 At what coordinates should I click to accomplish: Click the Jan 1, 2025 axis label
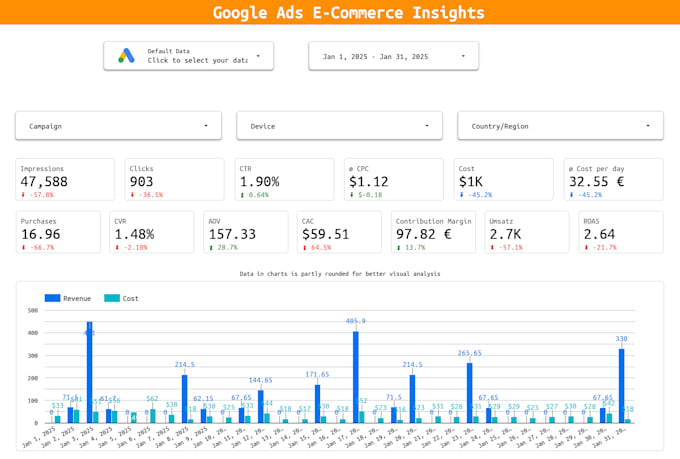[x=39, y=437]
